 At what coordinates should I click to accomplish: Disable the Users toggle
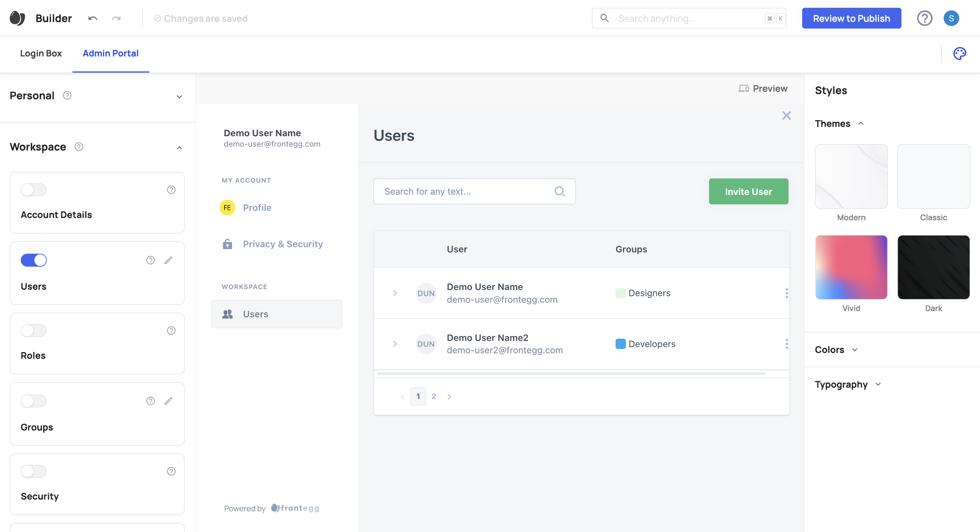(x=34, y=260)
